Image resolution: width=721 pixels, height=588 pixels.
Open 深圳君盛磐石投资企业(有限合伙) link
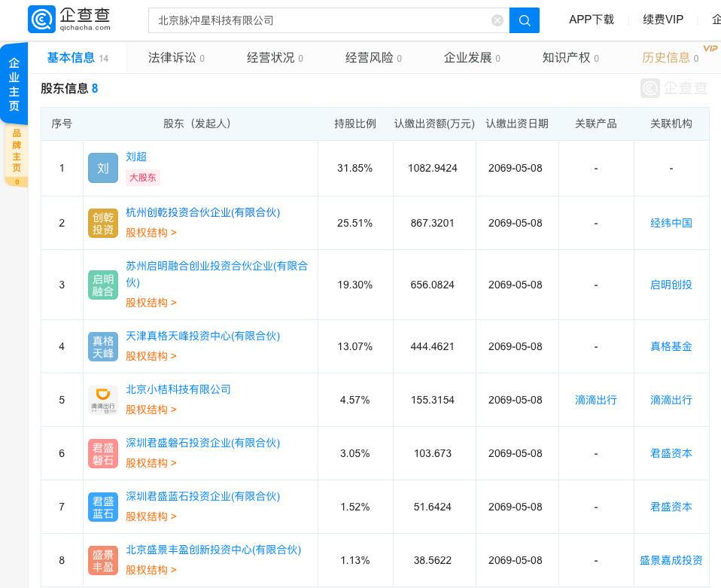[x=202, y=443]
